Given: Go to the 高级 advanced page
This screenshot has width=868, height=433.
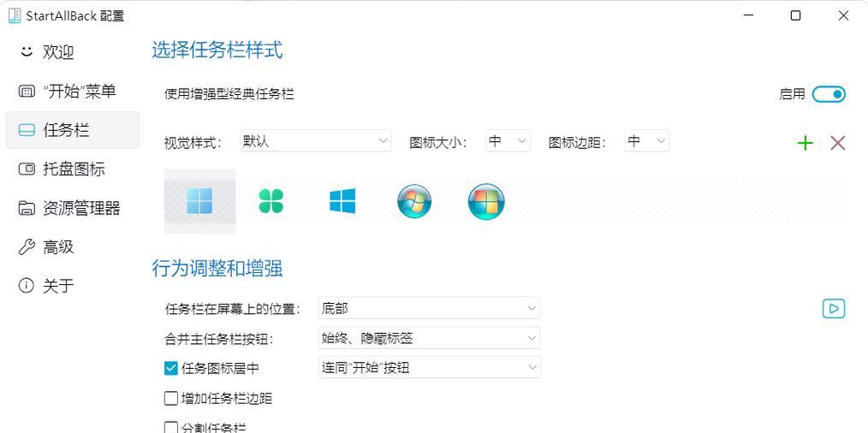Looking at the screenshot, I should pyautogui.click(x=73, y=247).
